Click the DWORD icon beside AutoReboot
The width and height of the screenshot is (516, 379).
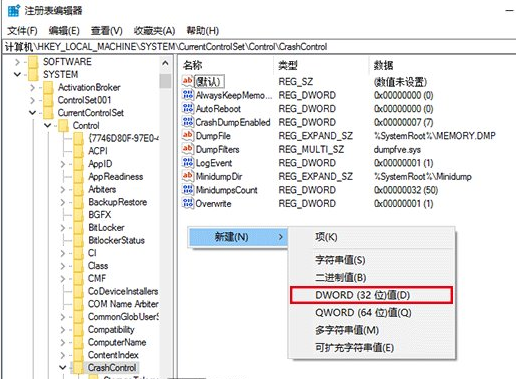pyautogui.click(x=188, y=108)
